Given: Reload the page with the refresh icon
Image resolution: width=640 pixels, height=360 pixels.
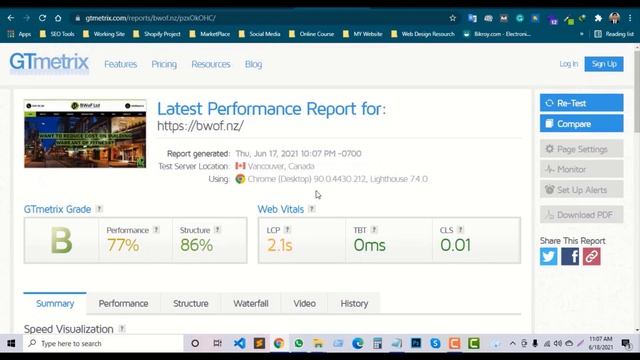Looking at the screenshot, I should click(42, 18).
